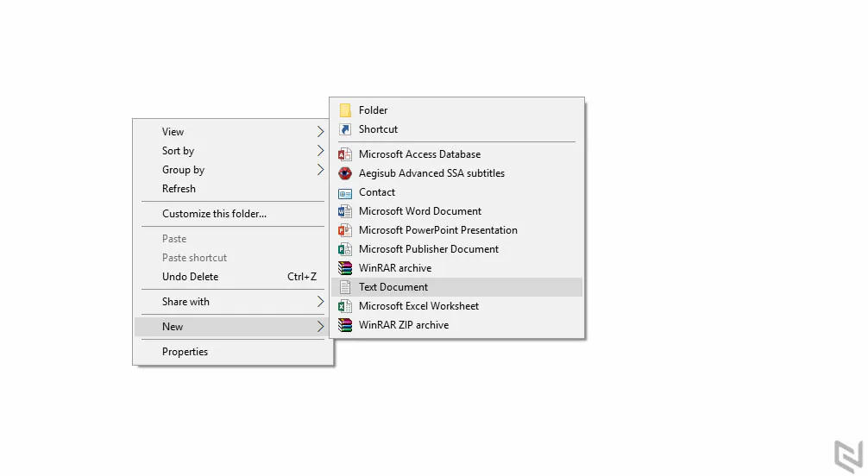Open the View menu entry
This screenshot has width=868, height=476.
point(233,132)
